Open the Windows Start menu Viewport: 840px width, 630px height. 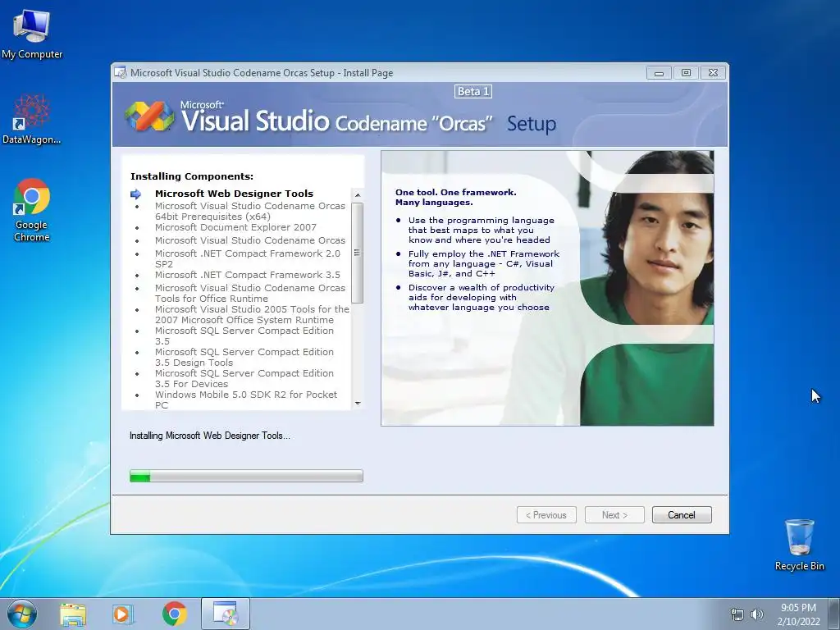point(22,614)
